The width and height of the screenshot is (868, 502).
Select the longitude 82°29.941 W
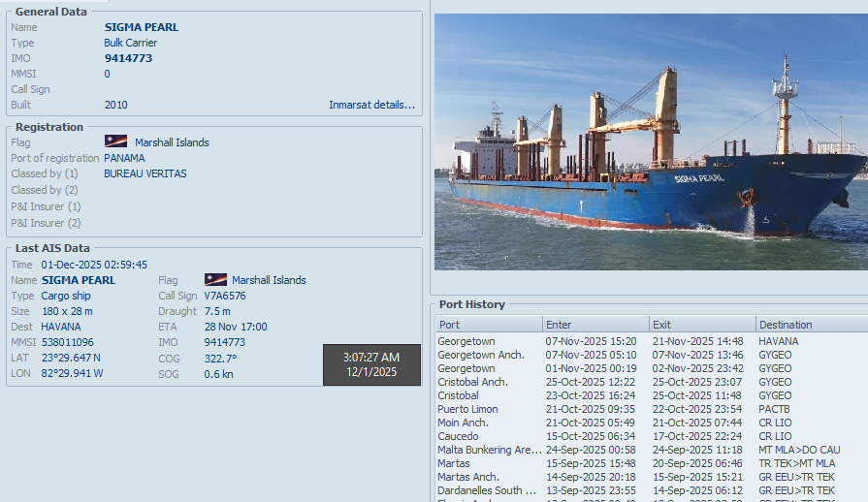[x=72, y=373]
